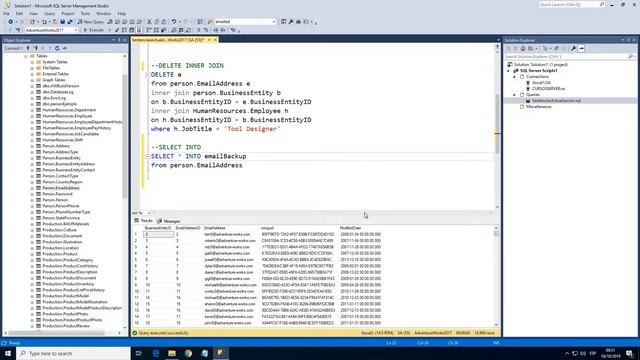Collapse the SELECT INTO statement outlining toggle
The width and height of the screenshot is (640, 360).
[147, 156]
